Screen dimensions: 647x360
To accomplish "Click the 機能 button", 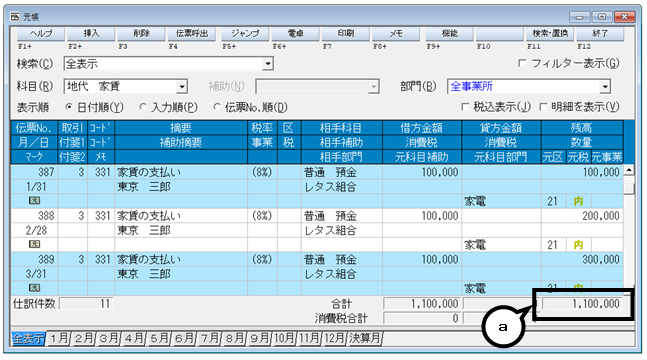I will point(449,34).
